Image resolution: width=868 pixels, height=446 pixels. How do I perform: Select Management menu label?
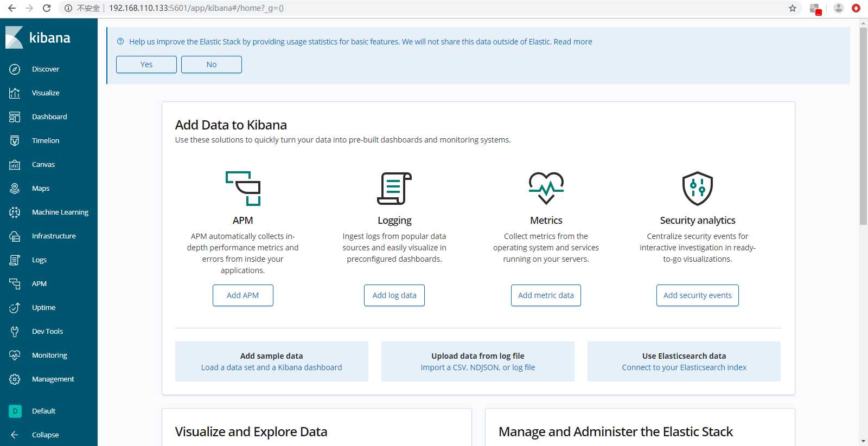point(53,379)
